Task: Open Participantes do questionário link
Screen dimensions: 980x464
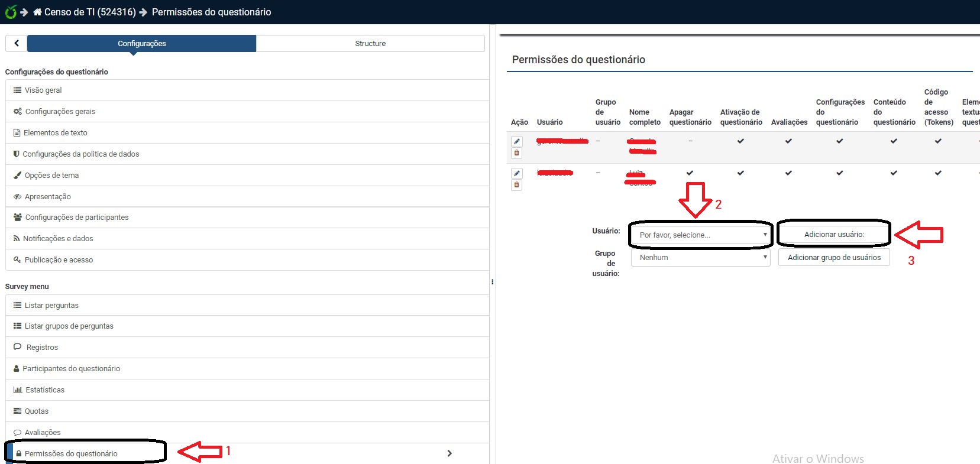Action: (247, 368)
